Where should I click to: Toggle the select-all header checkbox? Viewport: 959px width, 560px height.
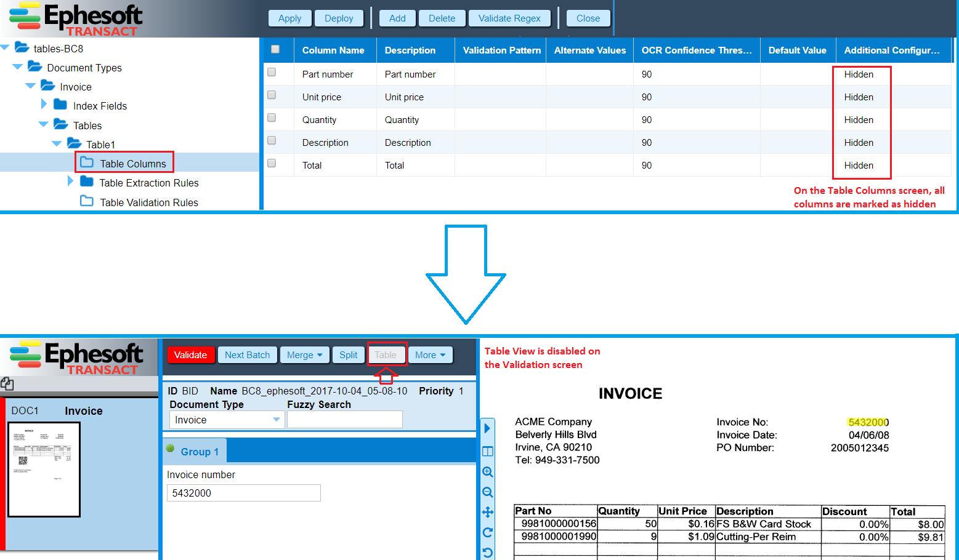click(275, 49)
